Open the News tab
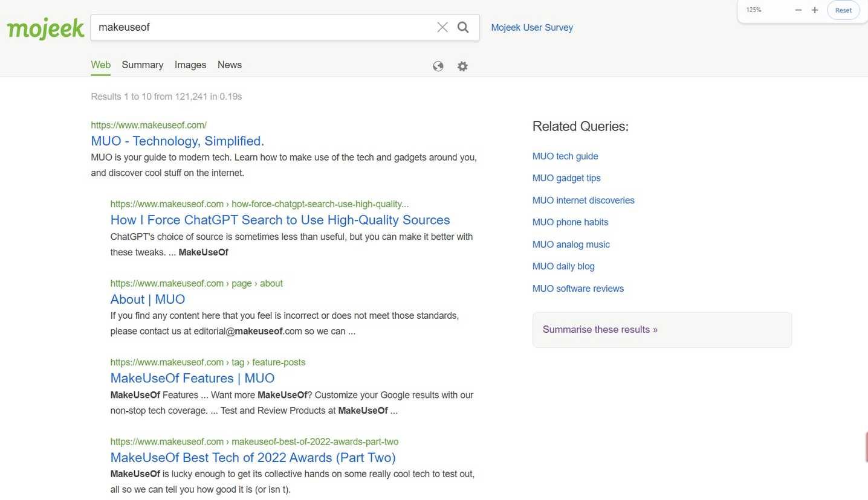Viewport: 868px width, 500px height. [x=229, y=65]
